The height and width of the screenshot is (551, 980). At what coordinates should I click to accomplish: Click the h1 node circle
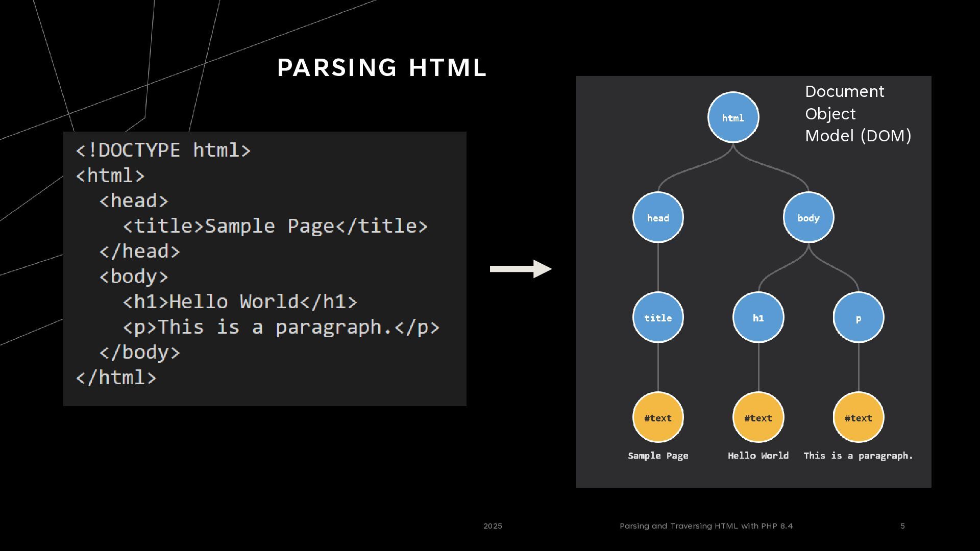tap(758, 317)
